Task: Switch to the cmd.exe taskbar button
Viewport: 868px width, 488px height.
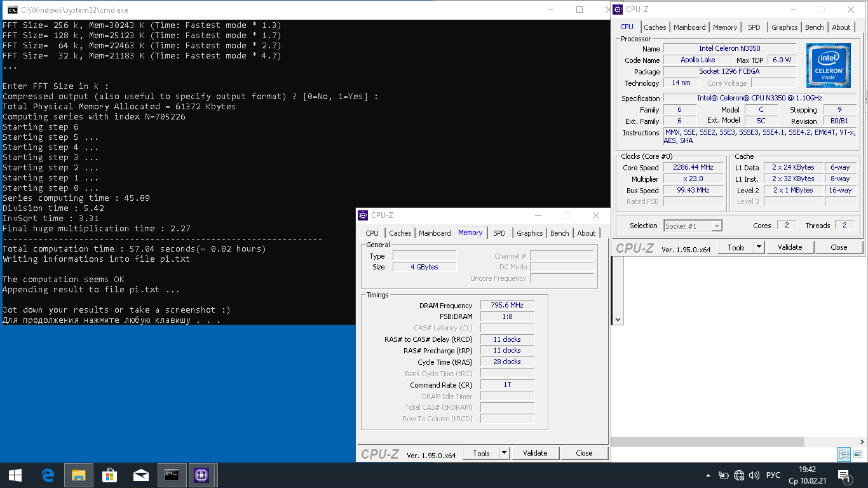Action: pos(172,475)
